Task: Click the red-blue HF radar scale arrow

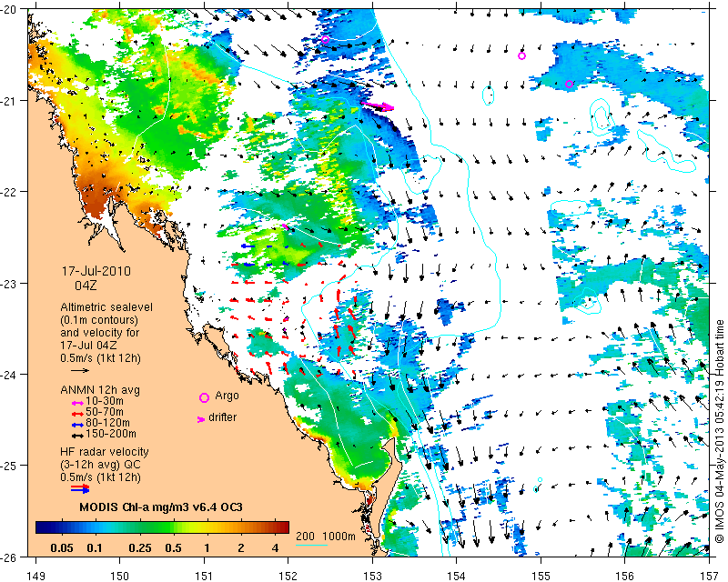Action: pyautogui.click(x=80, y=488)
